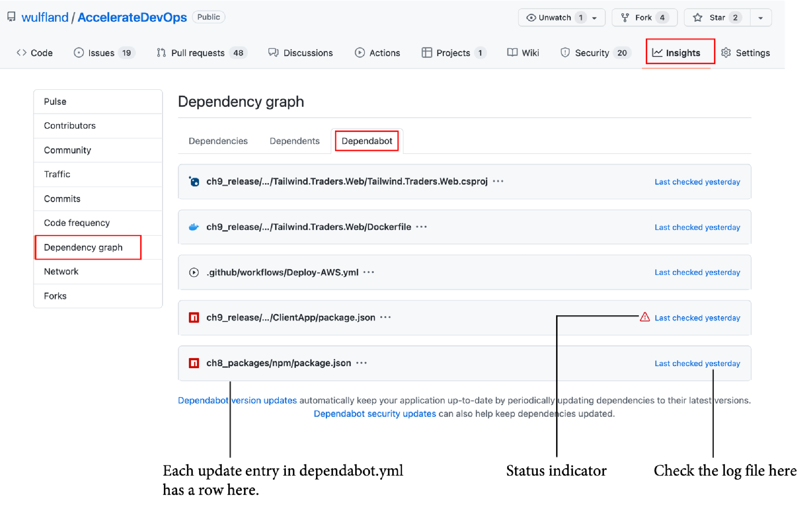Open the Dependabot version updates link

point(237,400)
